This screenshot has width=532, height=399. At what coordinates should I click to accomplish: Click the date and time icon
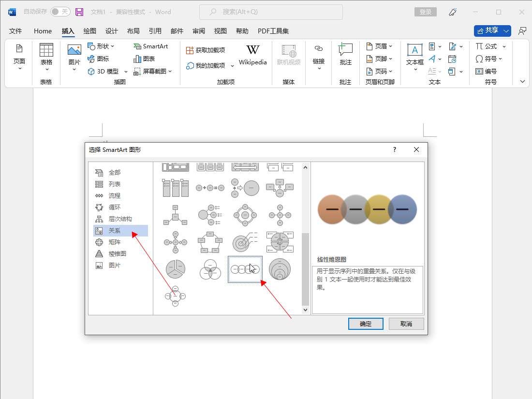click(452, 59)
